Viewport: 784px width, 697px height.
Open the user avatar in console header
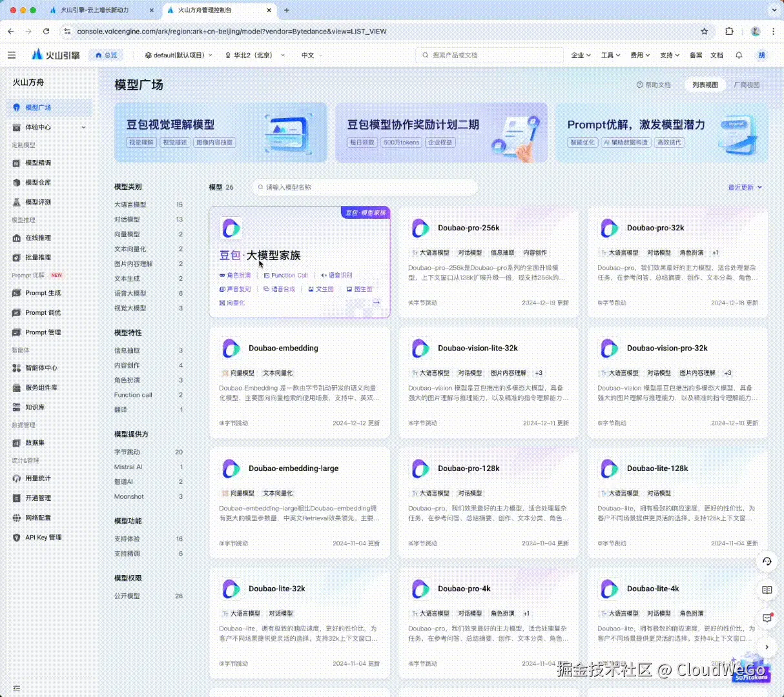click(761, 56)
